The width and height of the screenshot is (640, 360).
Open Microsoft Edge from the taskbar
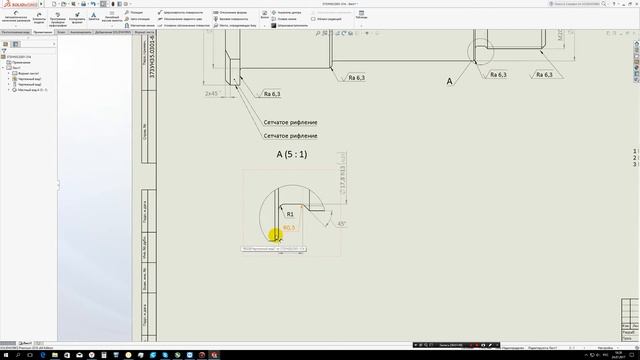click(42, 355)
